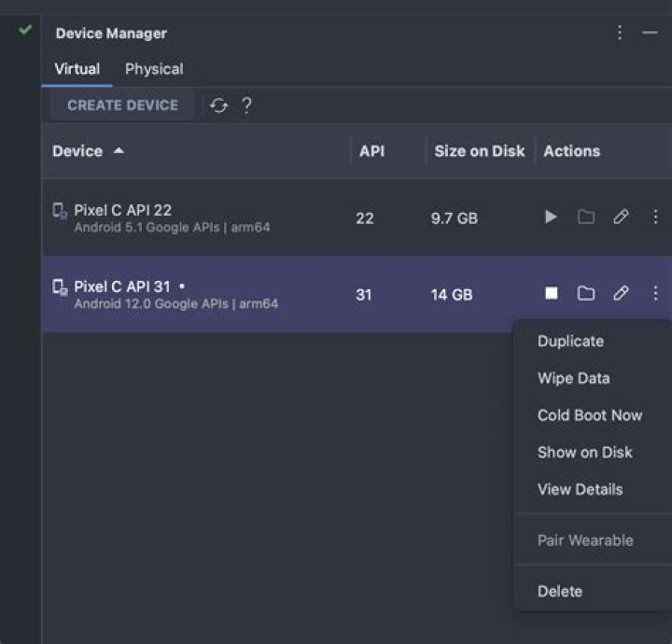The width and height of the screenshot is (672, 644).
Task: Edit Pixel C API 31 with pencil icon
Action: (621, 293)
